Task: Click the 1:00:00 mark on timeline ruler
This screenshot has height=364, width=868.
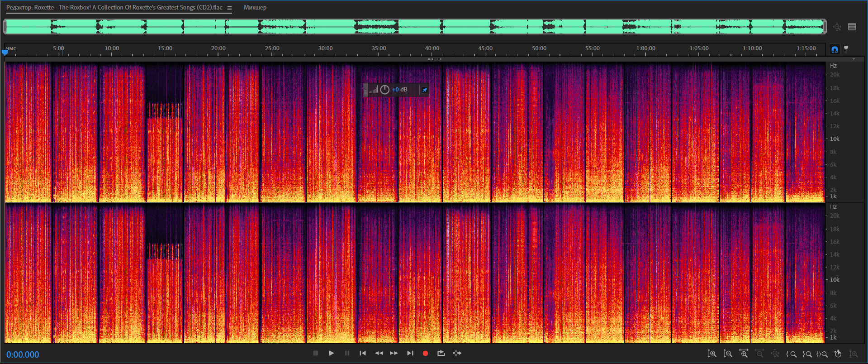Action: [x=646, y=48]
